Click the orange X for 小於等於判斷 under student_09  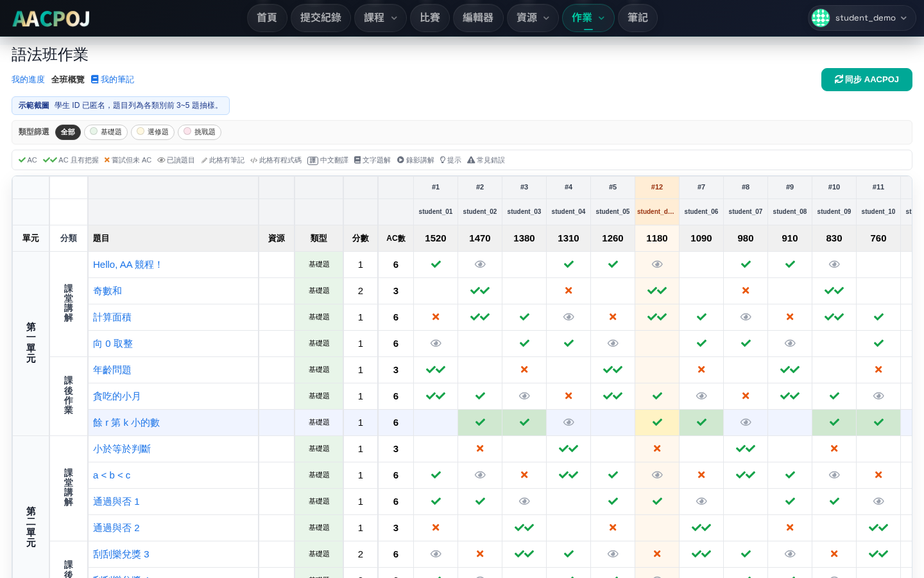(834, 448)
